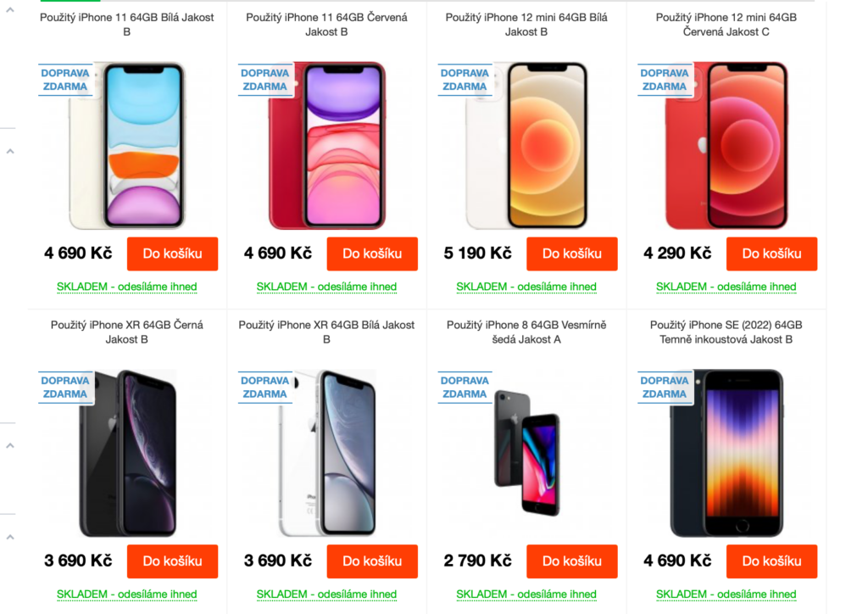Add white iPhone 11 64GB to cart

pyautogui.click(x=172, y=254)
